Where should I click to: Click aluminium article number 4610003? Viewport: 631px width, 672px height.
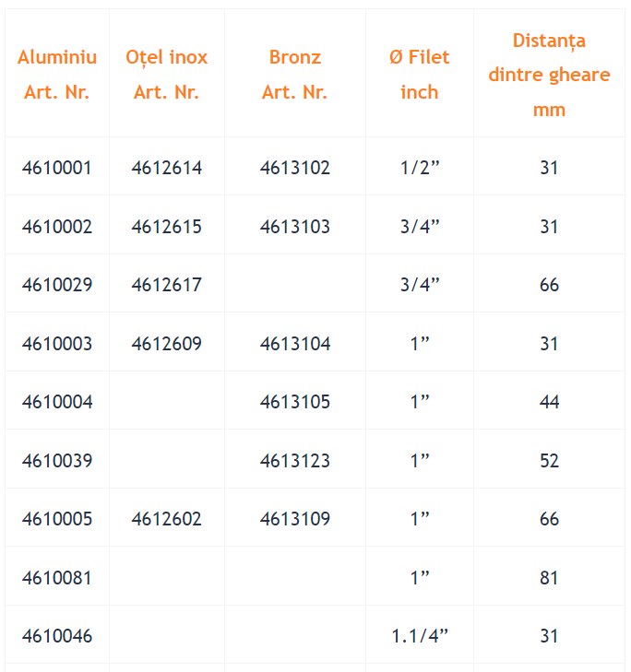coord(57,343)
